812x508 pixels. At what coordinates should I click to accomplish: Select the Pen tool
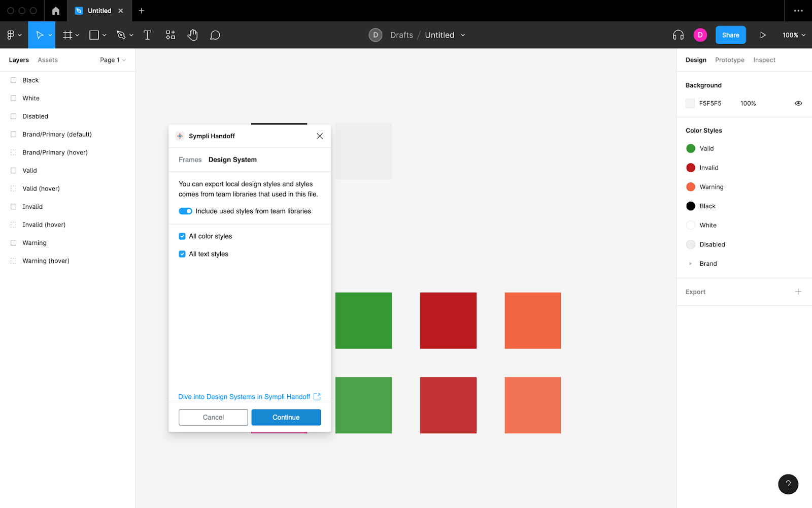[x=121, y=35]
